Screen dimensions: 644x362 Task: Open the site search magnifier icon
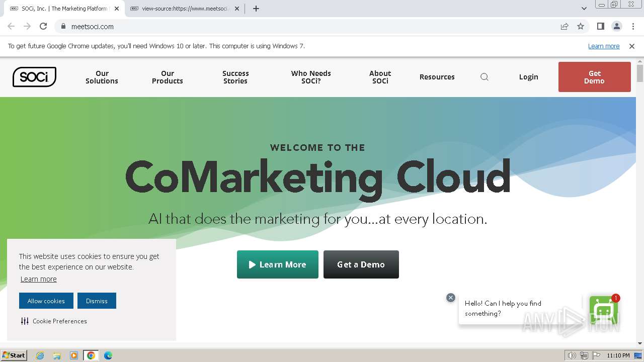pyautogui.click(x=485, y=77)
